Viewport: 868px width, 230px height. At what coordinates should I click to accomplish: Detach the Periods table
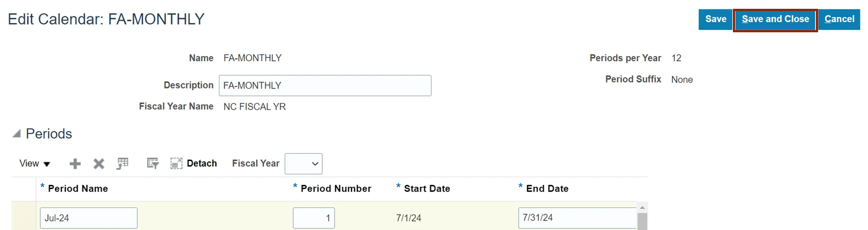[x=194, y=163]
